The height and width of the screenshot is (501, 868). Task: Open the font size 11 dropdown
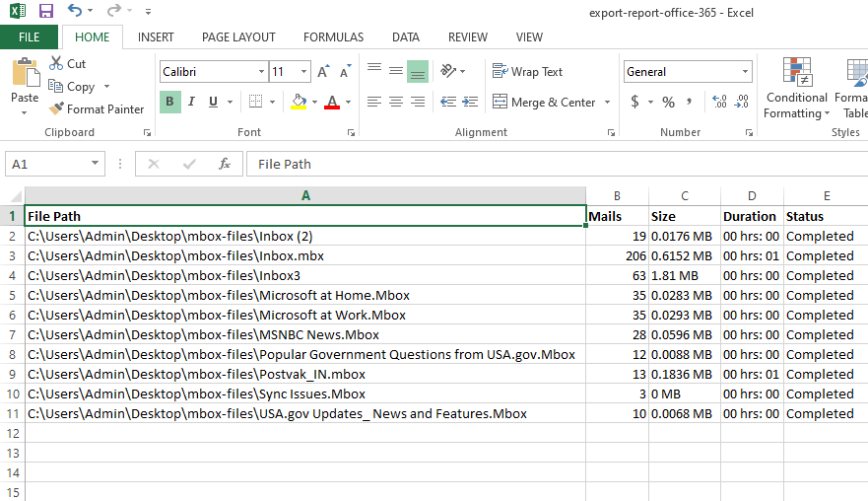click(303, 71)
